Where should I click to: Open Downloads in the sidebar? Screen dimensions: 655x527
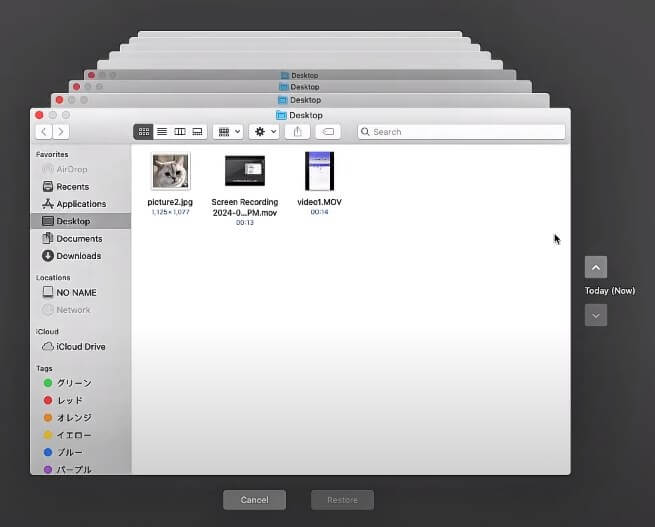[x=81, y=256]
